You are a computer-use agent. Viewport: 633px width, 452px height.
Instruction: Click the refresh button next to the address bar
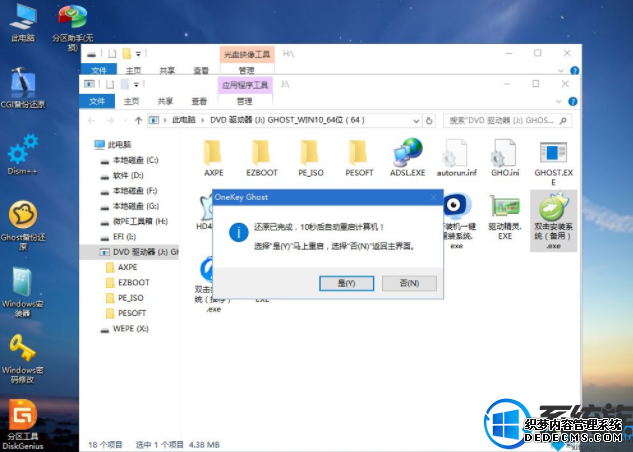click(x=429, y=120)
